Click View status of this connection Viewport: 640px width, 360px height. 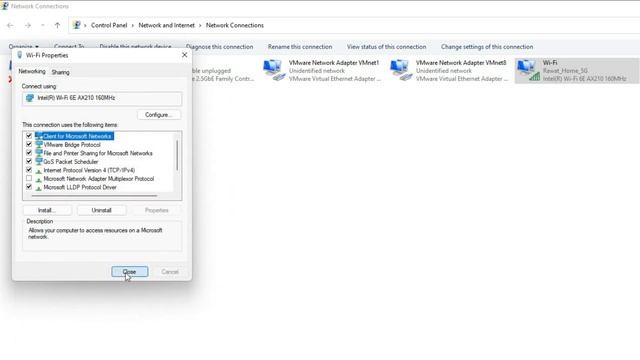(387, 47)
